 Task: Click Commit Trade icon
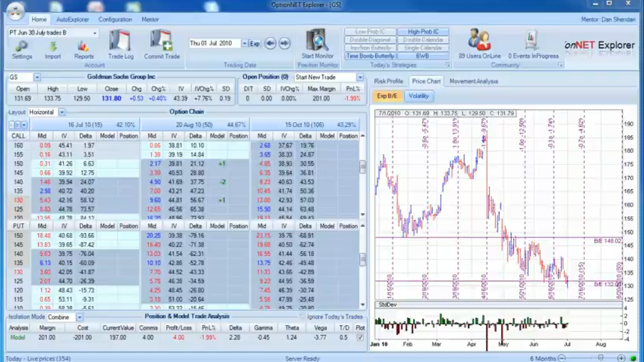click(162, 44)
